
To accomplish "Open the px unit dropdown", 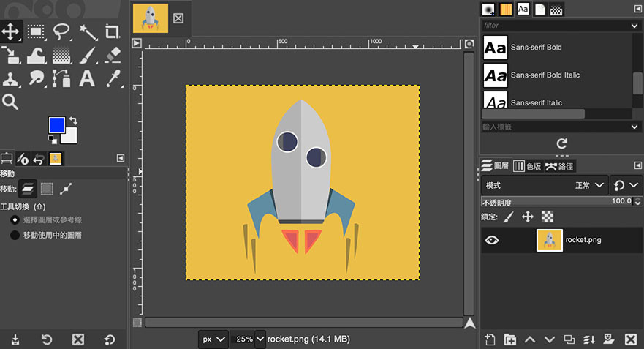I will [213, 339].
